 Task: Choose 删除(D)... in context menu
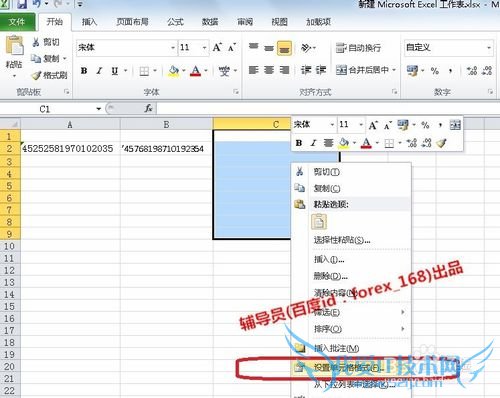351,276
